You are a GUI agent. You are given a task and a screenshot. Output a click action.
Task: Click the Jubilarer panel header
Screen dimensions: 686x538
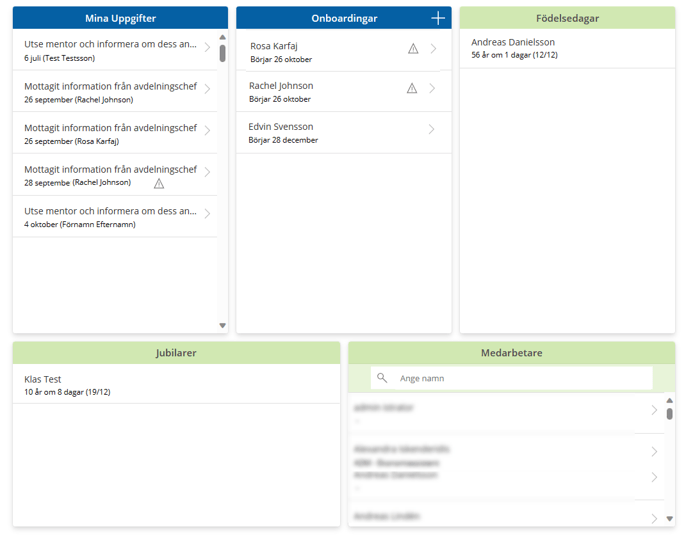point(176,353)
